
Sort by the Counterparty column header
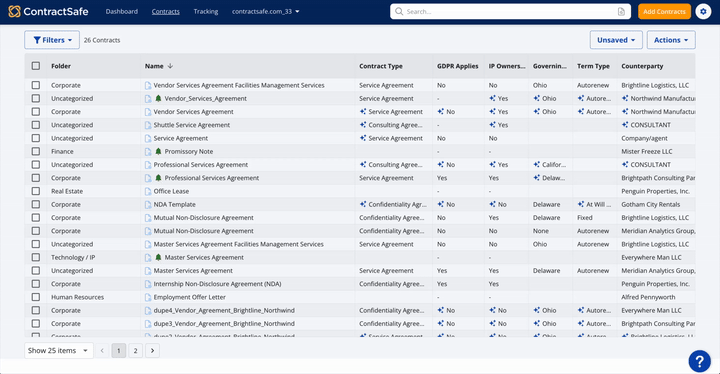(642, 66)
